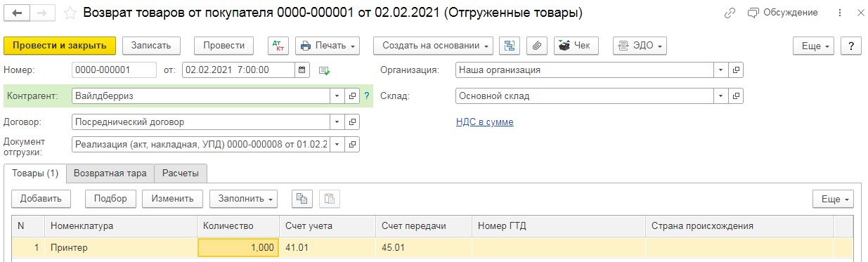The width and height of the screenshot is (868, 262).
Task: Open Договор record icon
Action: click(x=353, y=122)
